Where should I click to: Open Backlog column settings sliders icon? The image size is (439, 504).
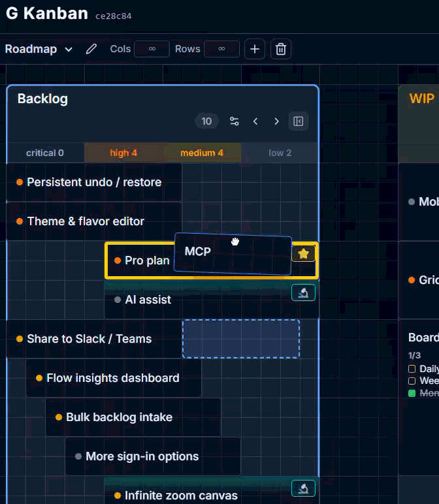tap(234, 121)
